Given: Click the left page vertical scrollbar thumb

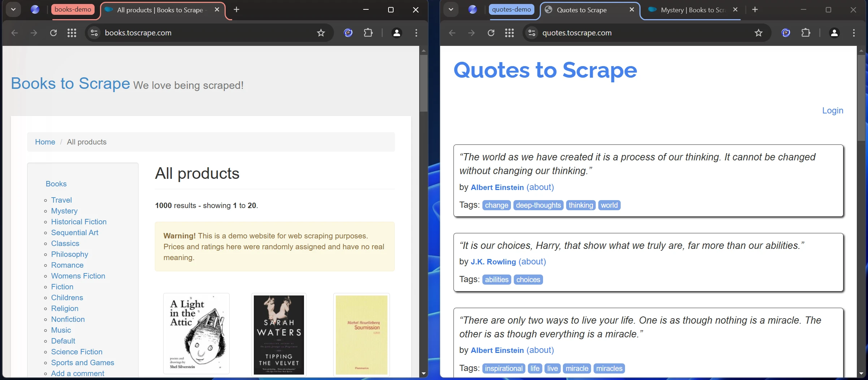Looking at the screenshot, I should 424,83.
